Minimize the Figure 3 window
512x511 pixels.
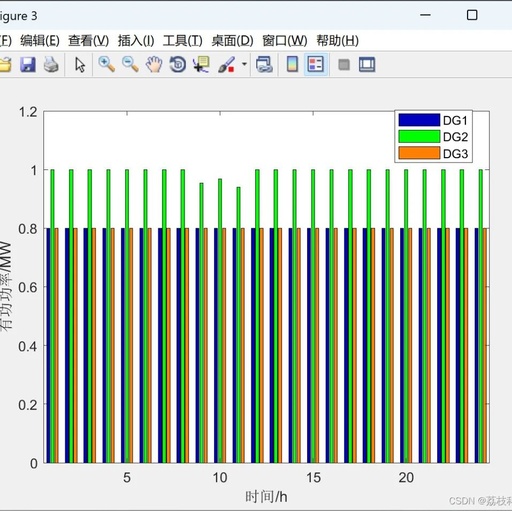coord(425,15)
